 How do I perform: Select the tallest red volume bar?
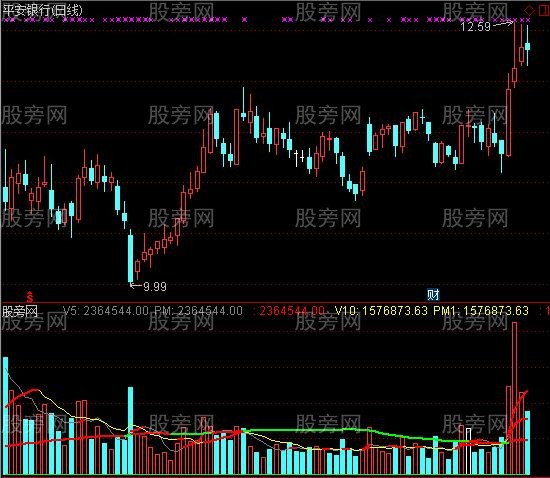coord(515,398)
